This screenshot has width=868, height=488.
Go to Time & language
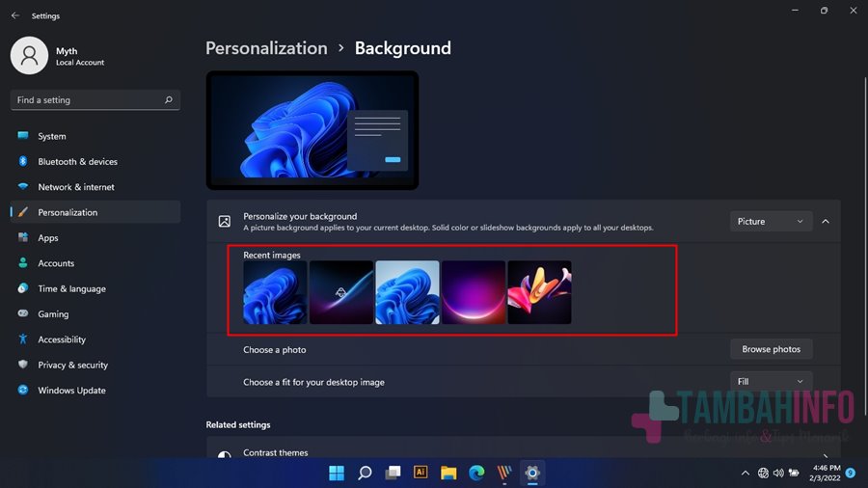(95, 288)
